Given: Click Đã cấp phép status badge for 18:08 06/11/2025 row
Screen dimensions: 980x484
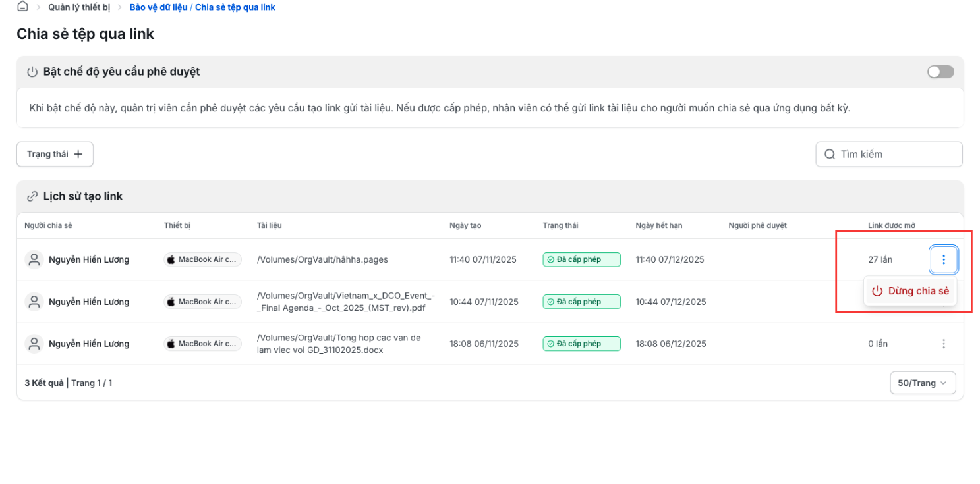Looking at the screenshot, I should click(x=582, y=344).
